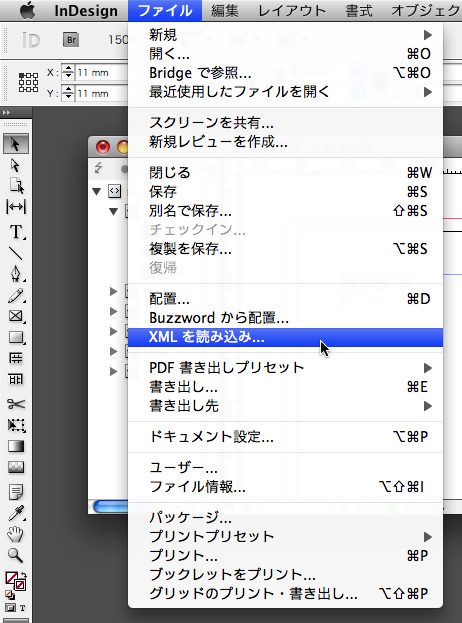Open the レイアウト menu

click(292, 10)
